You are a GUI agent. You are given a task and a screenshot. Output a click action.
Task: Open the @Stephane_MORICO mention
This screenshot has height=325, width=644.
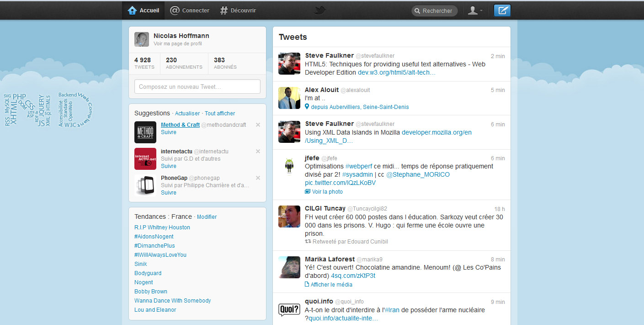(x=418, y=174)
